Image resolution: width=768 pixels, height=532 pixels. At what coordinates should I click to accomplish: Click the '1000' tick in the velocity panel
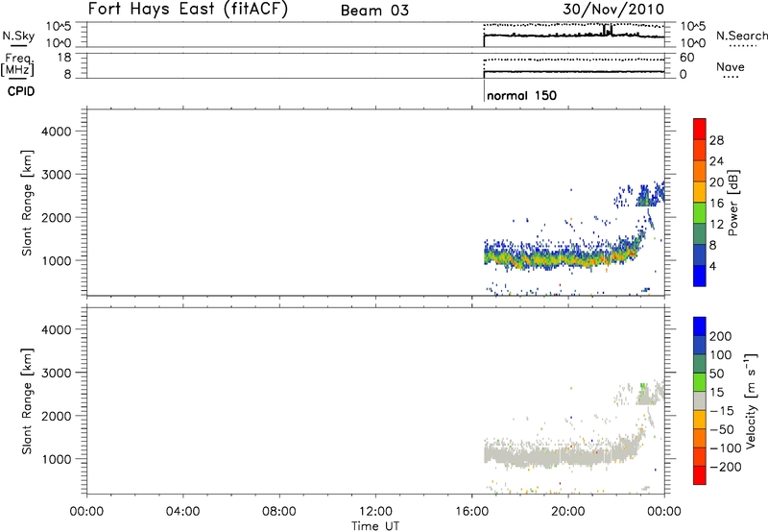pos(57,459)
